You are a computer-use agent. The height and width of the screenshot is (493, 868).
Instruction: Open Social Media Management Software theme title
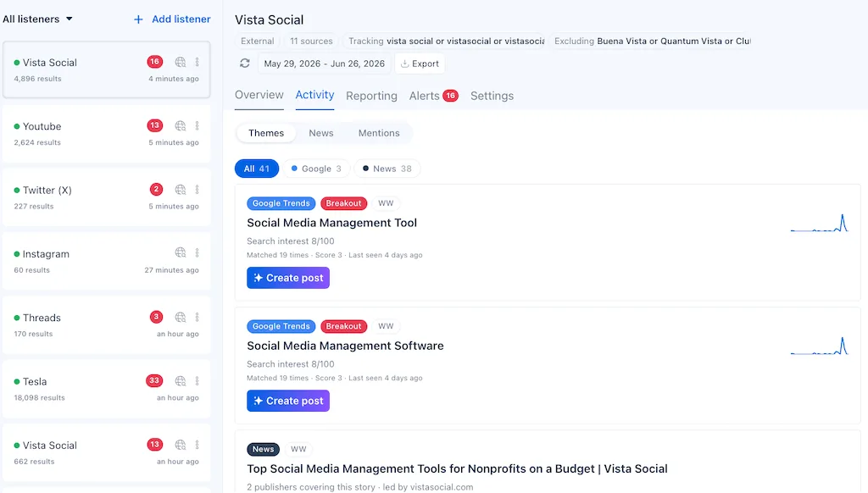pos(345,346)
